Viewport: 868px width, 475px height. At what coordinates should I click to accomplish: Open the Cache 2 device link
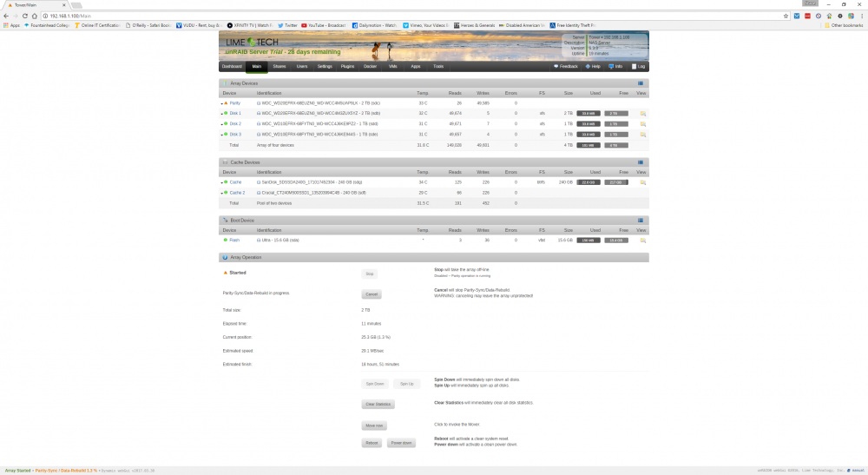pos(238,193)
